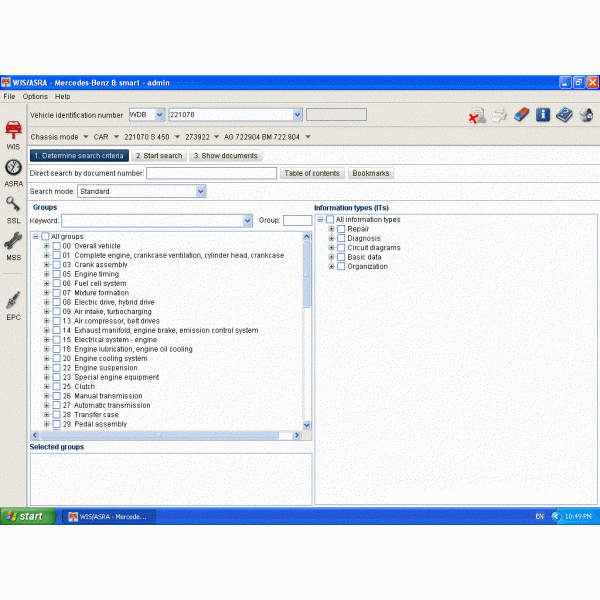This screenshot has height=600, width=600.
Task: Open the Options menu
Action: click(35, 96)
